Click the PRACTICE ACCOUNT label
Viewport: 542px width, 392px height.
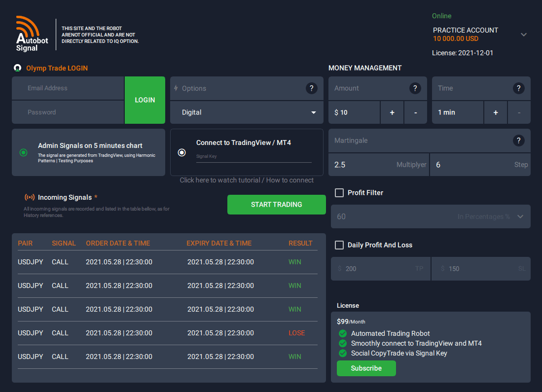[x=465, y=30]
